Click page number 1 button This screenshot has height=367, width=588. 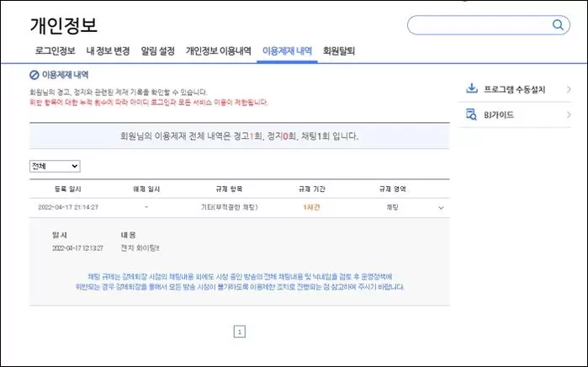click(x=240, y=332)
